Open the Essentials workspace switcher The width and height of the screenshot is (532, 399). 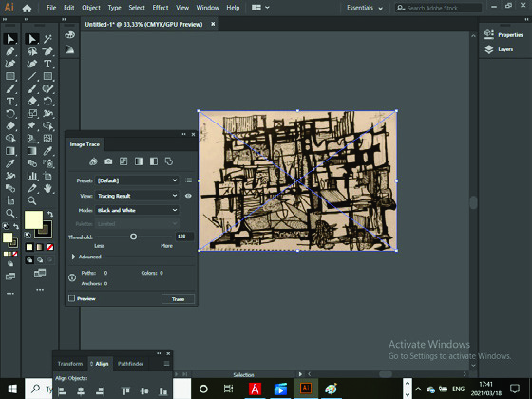tap(365, 8)
